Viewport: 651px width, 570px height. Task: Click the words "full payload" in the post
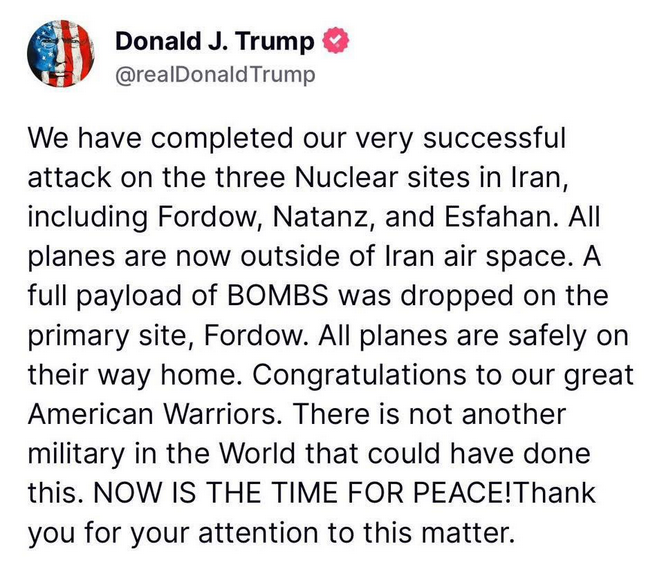click(100, 297)
